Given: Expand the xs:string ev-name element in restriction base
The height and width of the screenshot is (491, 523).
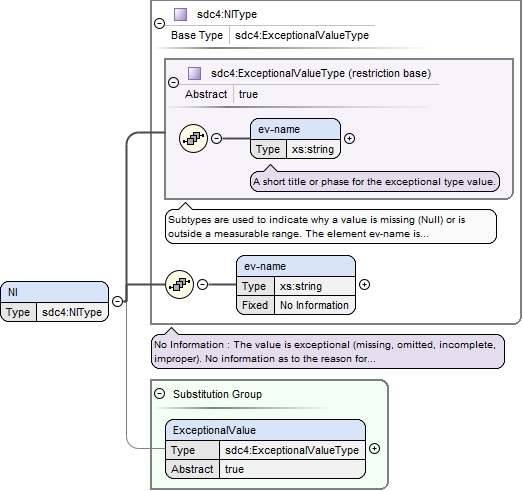Looking at the screenshot, I should (349, 138).
